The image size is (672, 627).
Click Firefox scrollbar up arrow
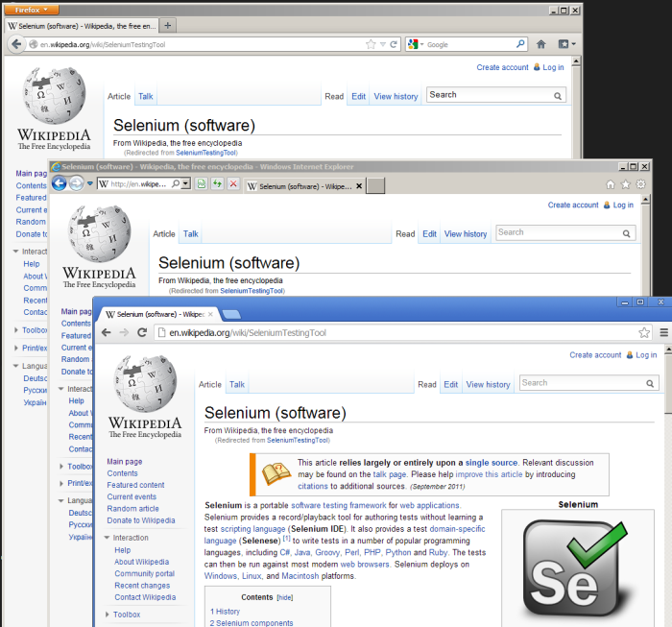tap(576, 61)
